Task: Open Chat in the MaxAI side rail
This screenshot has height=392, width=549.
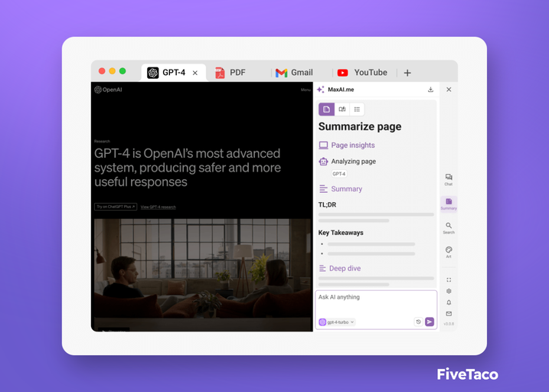Action: [449, 179]
